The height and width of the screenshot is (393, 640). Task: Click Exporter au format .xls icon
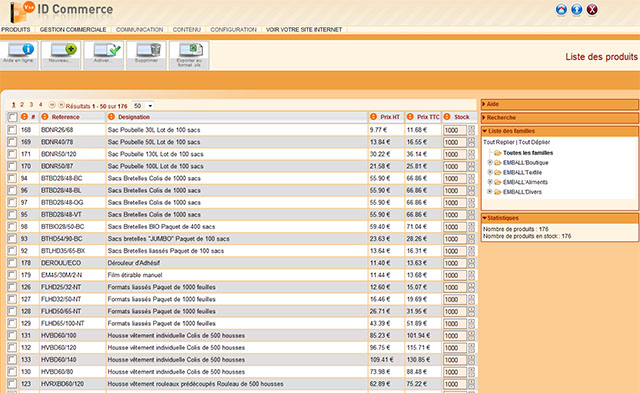click(189, 55)
